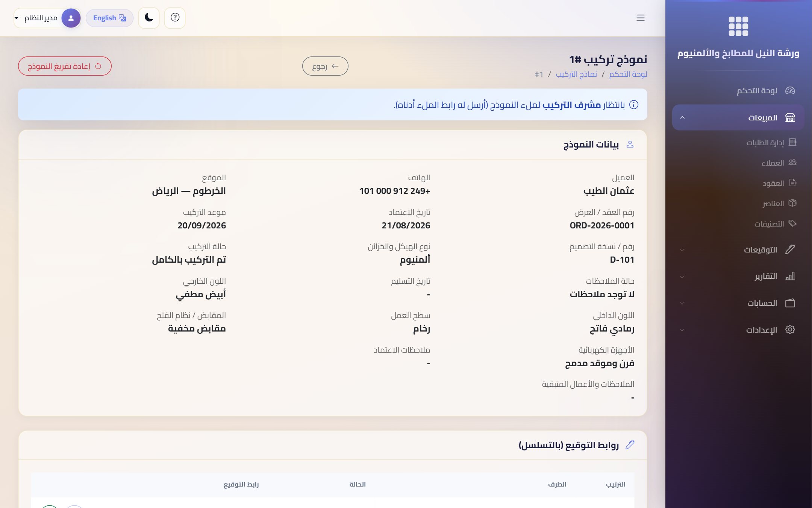The image size is (812, 508).
Task: Click the items box icon
Action: (x=792, y=203)
